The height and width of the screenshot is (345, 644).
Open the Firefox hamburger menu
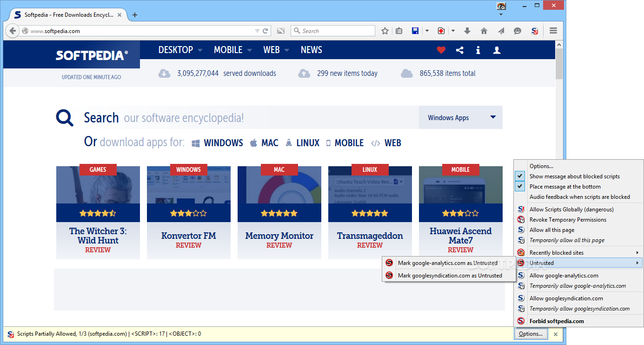click(553, 31)
